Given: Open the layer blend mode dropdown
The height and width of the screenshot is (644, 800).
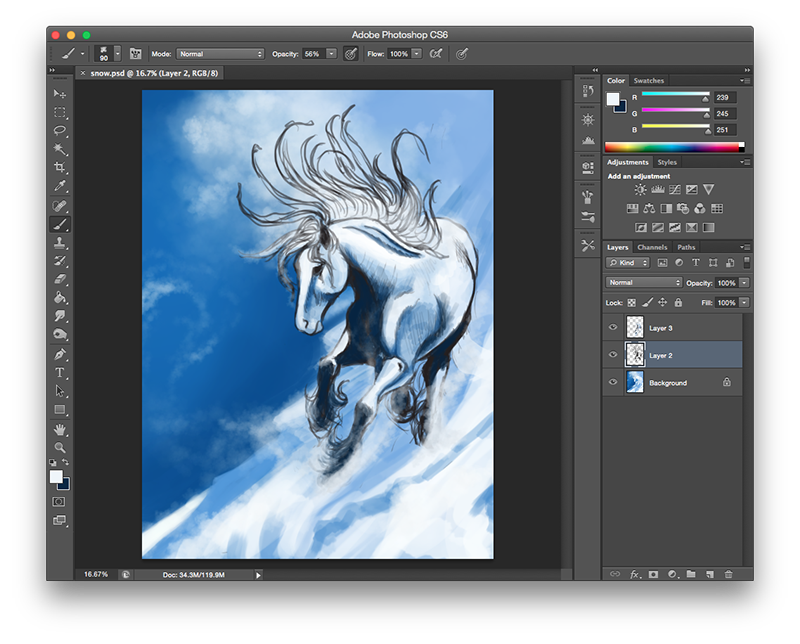Looking at the screenshot, I should (644, 282).
